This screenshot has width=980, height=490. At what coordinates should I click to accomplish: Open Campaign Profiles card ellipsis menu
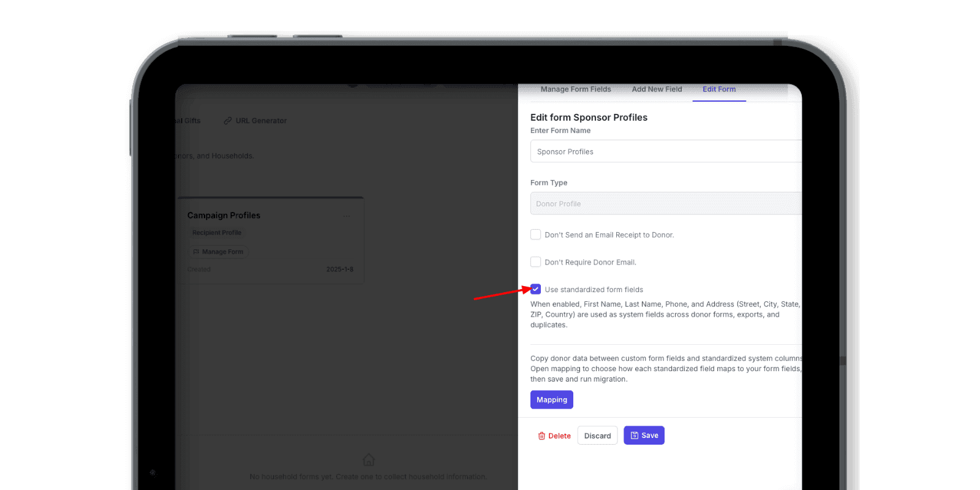click(347, 216)
